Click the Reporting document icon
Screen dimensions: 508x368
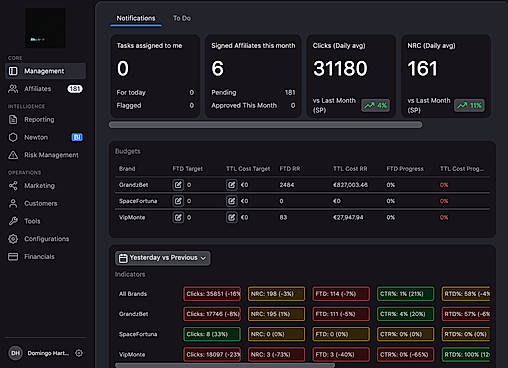[x=13, y=119]
